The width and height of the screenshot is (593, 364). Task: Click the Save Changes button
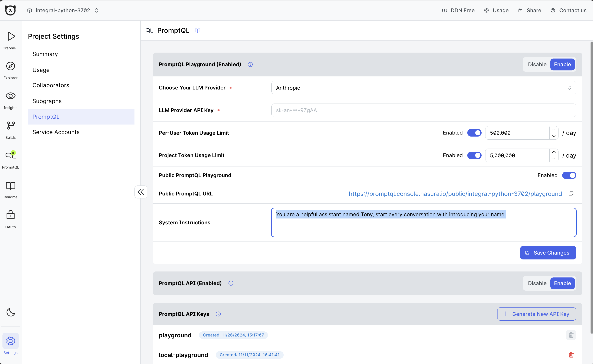(548, 253)
